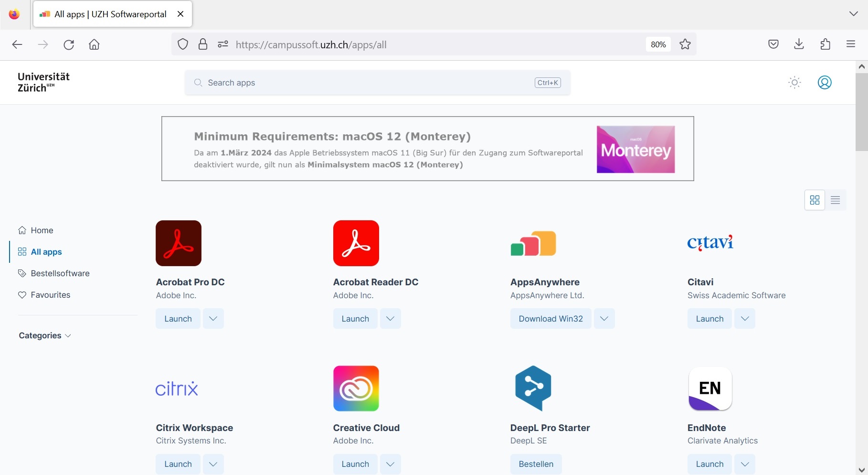Expand Citavi launch options

point(745,319)
